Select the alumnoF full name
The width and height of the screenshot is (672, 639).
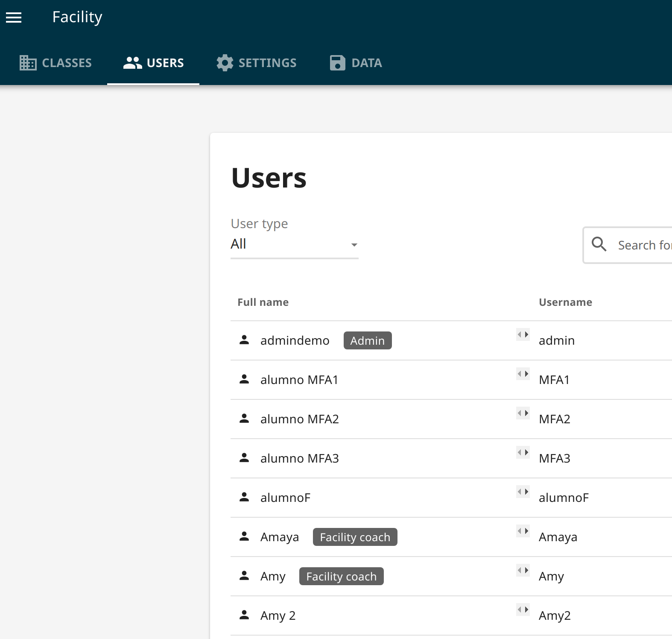coord(286,498)
